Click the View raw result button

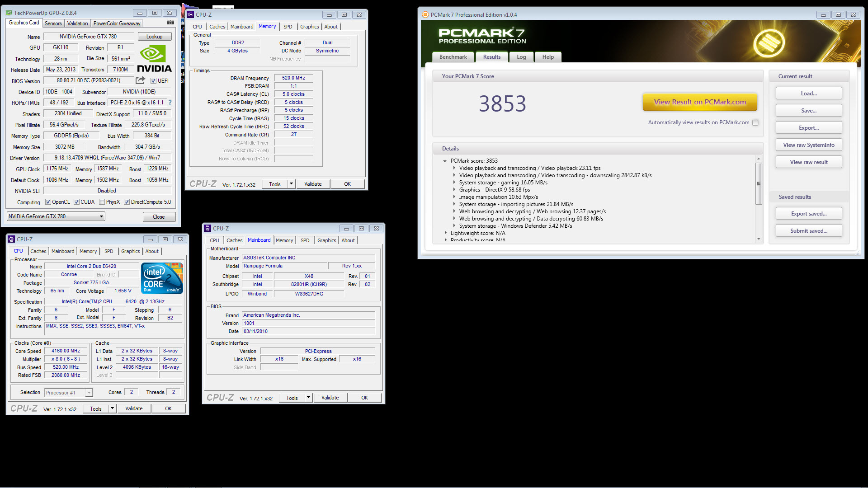(x=809, y=162)
